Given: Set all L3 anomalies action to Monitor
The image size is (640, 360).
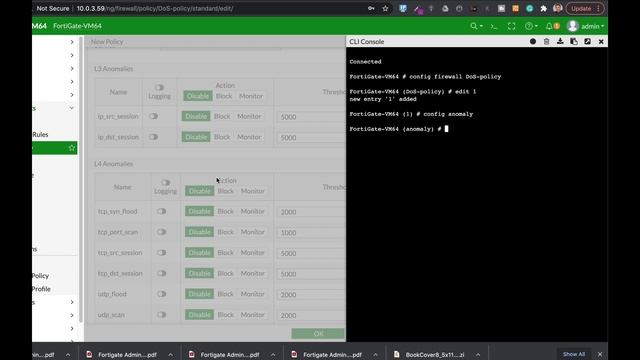Looking at the screenshot, I should pos(251,96).
